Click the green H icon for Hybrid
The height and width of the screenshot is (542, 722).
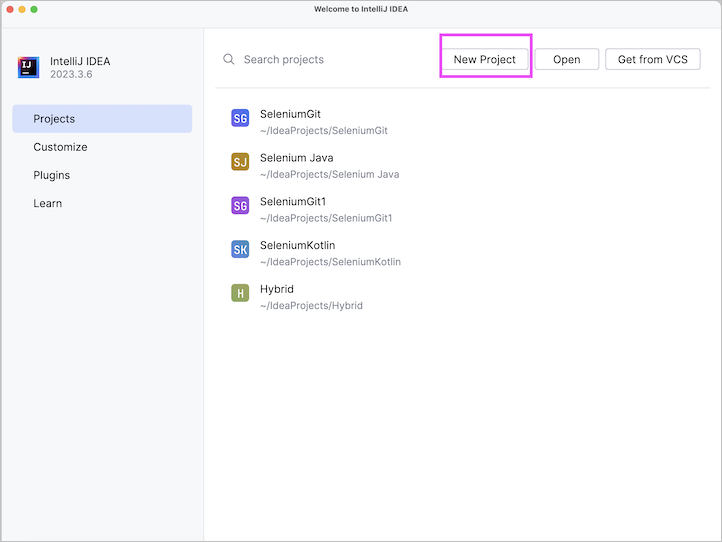[240, 293]
